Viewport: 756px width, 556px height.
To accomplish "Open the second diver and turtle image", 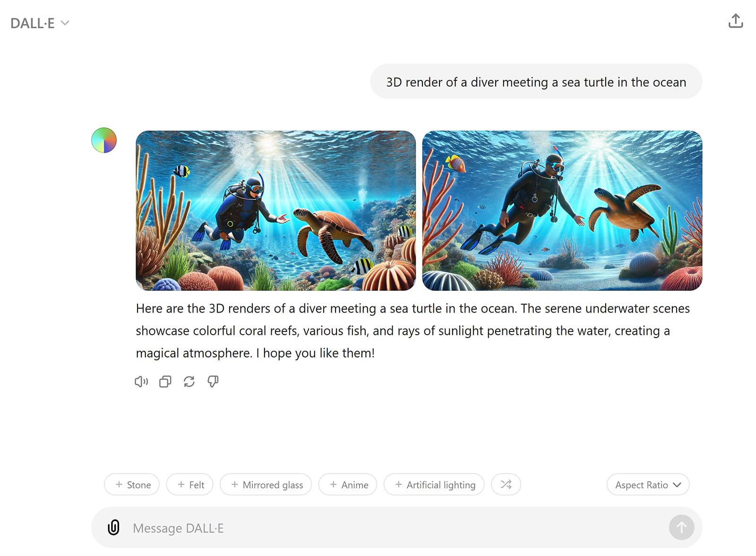I will coord(562,210).
